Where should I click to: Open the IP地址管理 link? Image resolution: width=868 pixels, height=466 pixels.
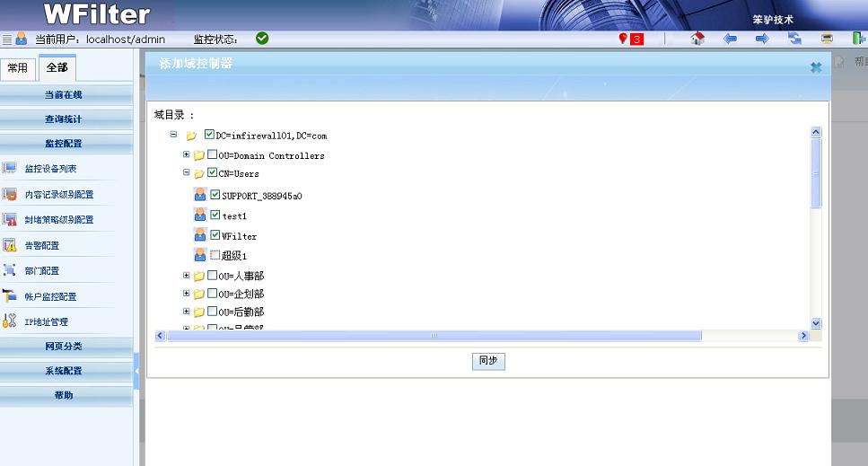(x=46, y=321)
